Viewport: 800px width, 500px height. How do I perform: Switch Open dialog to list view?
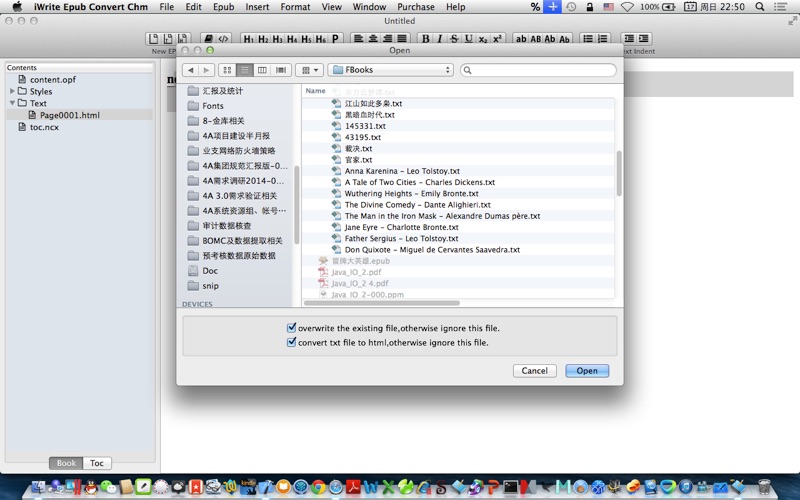245,70
